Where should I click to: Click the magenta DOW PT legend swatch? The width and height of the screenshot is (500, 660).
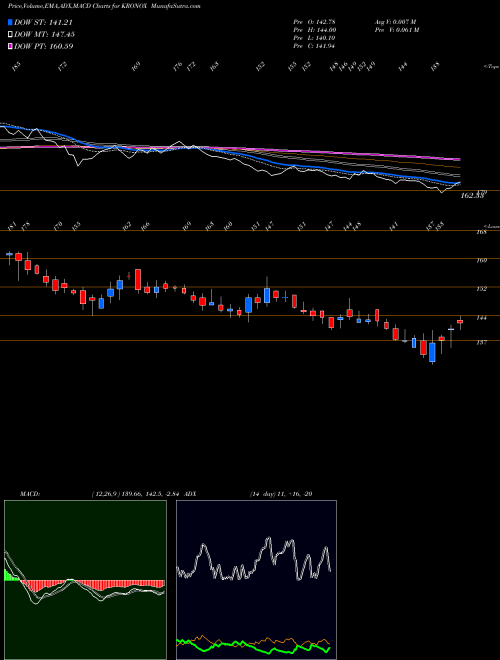[10, 46]
